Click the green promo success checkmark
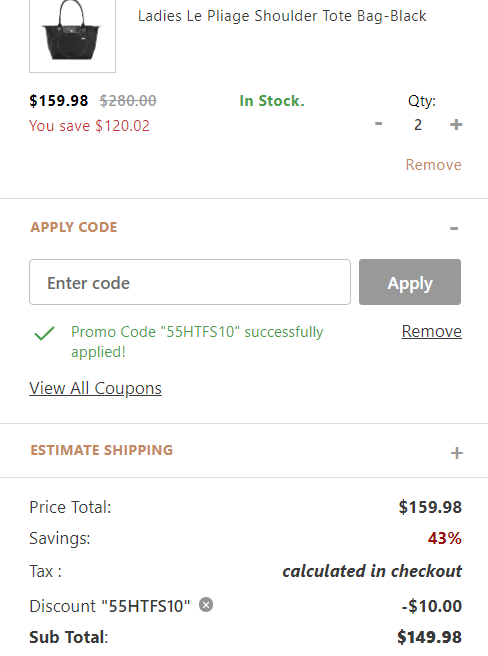 pos(44,333)
